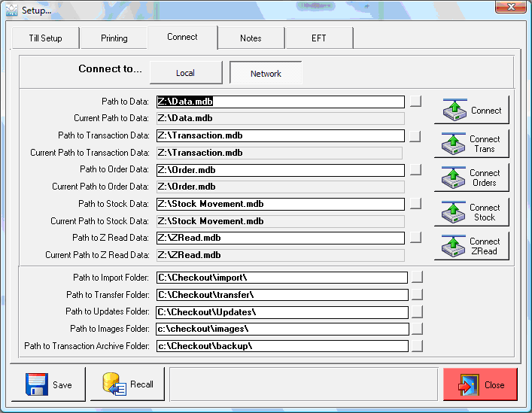Click the Connect button with drive icon

click(471, 110)
